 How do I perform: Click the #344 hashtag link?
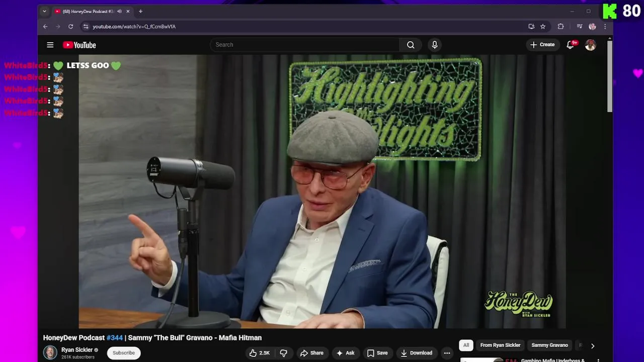coord(115,338)
